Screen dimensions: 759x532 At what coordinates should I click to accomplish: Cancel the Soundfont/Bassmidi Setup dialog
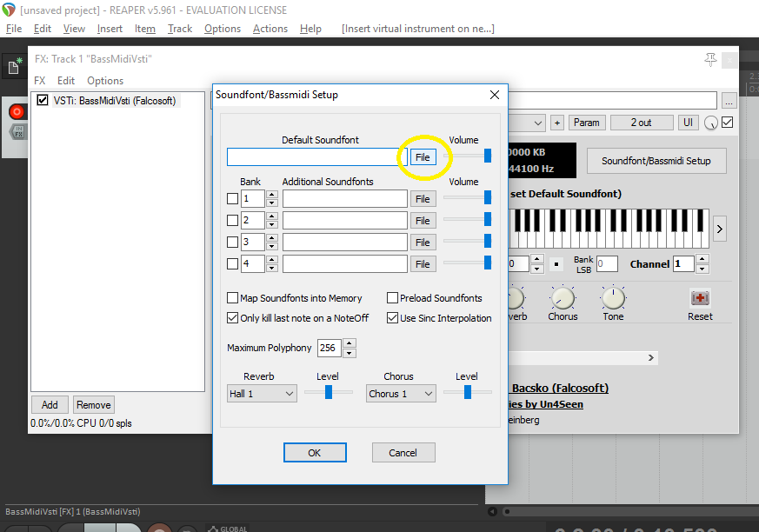(x=403, y=453)
